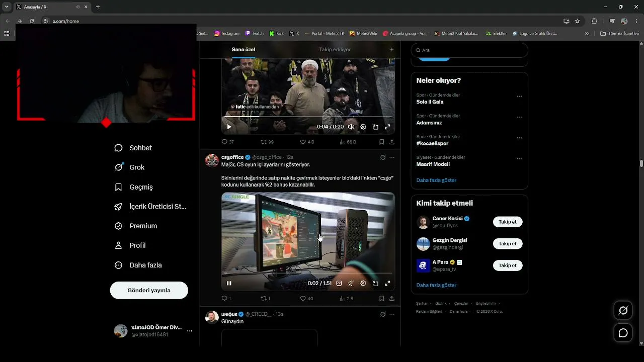Like the csgoffice post

[306, 298]
